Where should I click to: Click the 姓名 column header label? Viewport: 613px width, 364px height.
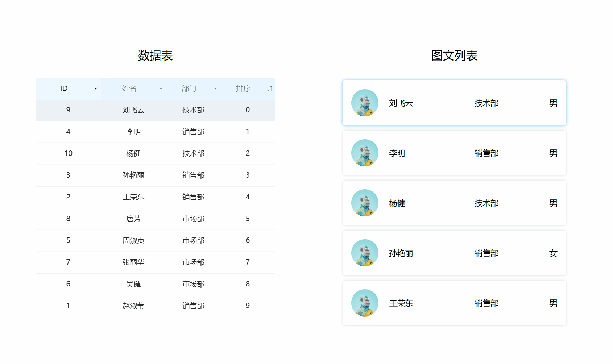[129, 88]
